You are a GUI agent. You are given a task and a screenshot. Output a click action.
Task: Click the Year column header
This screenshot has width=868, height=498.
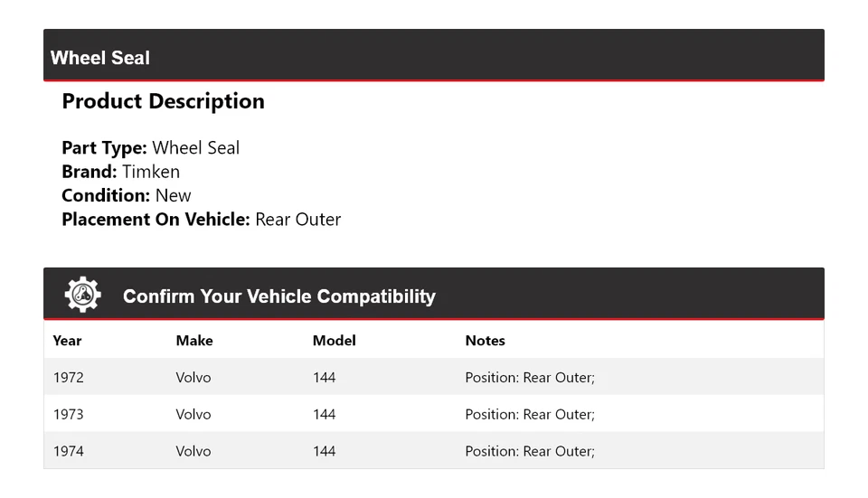[67, 341]
